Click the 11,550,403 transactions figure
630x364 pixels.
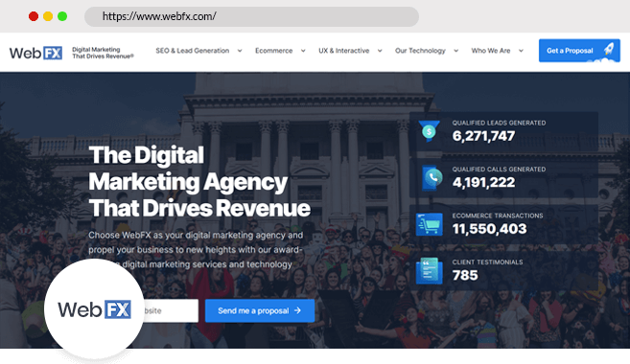[489, 229]
